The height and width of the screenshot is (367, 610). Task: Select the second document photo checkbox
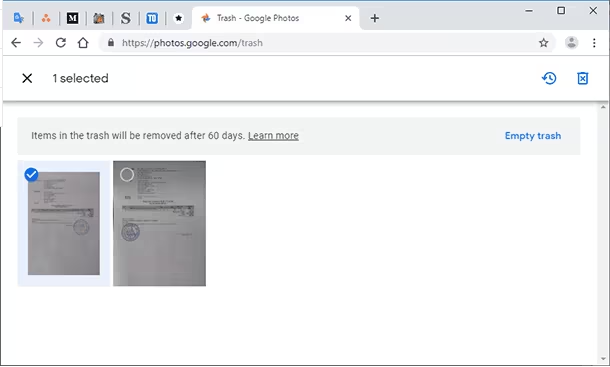click(x=127, y=175)
